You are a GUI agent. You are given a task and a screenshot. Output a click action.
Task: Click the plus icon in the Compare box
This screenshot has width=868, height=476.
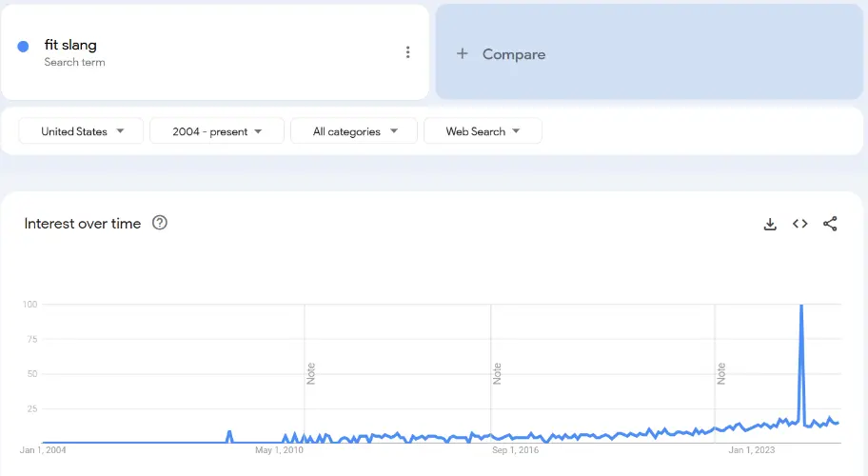pos(463,53)
